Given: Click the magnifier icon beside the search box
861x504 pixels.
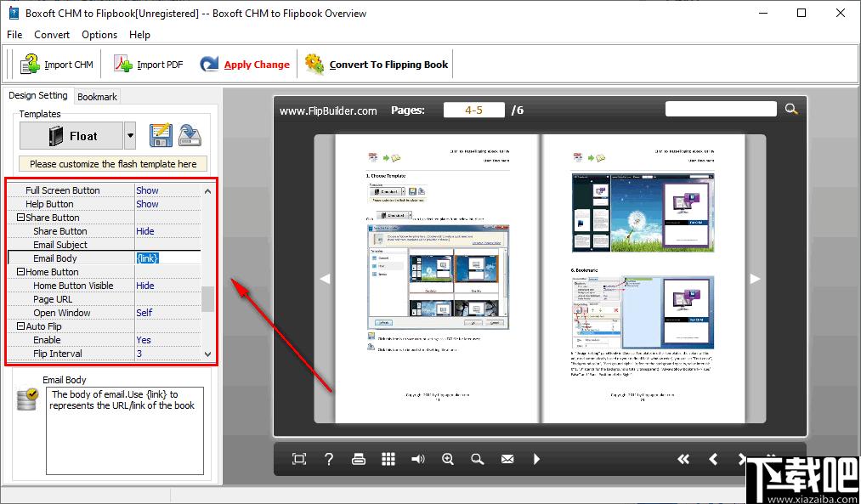Looking at the screenshot, I should point(791,109).
